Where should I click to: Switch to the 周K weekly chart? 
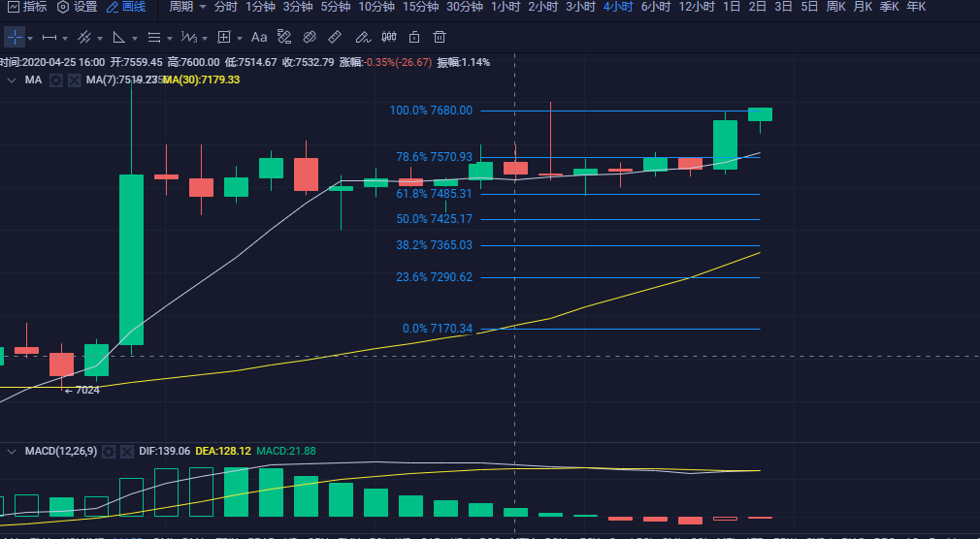835,7
